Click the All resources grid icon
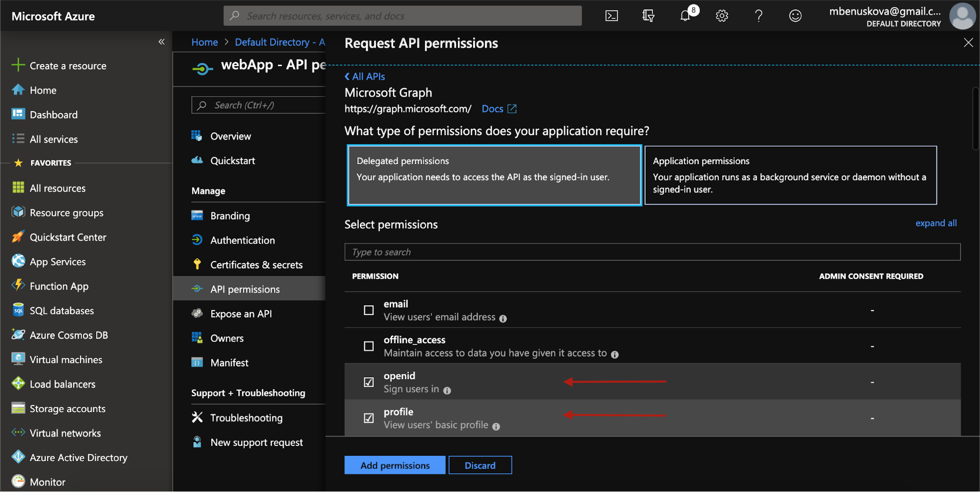Image resolution: width=980 pixels, height=492 pixels. coord(18,188)
